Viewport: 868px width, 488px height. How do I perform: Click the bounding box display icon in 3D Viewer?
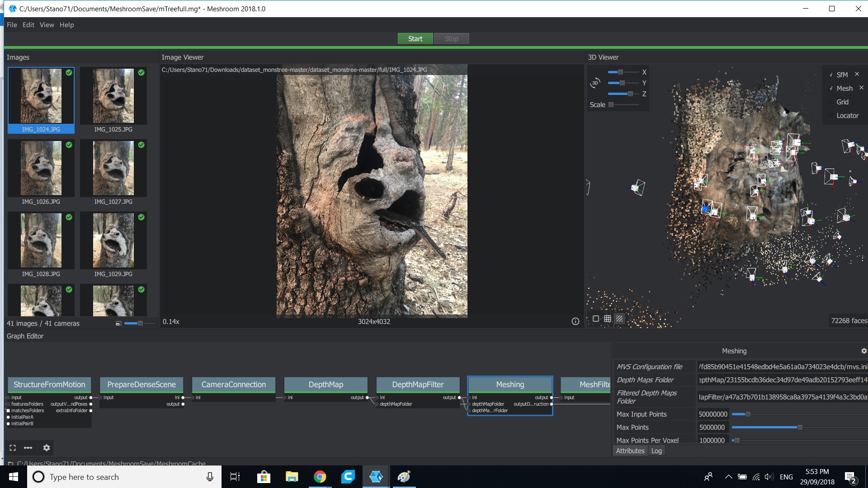point(595,319)
